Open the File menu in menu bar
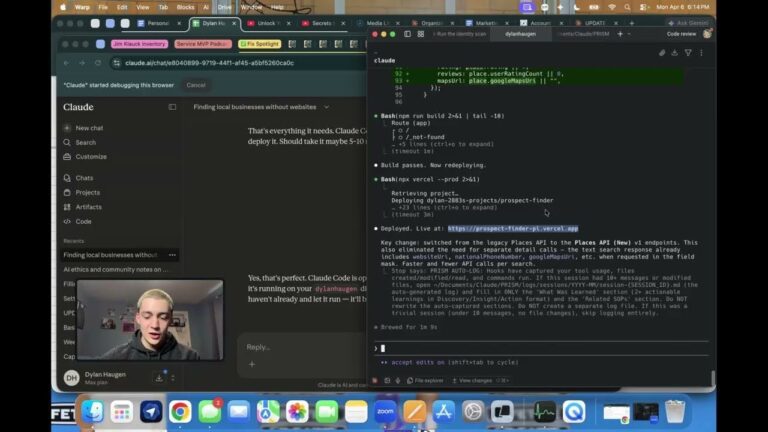 click(x=103, y=7)
